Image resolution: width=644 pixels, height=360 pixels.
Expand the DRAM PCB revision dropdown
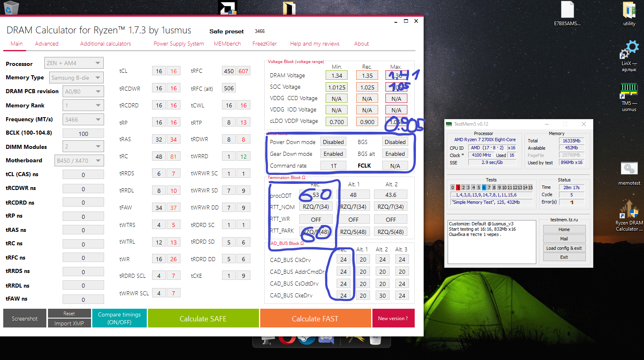83,92
